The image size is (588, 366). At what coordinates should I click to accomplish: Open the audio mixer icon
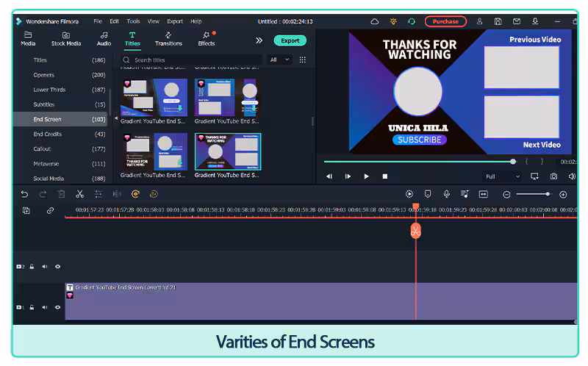[465, 194]
